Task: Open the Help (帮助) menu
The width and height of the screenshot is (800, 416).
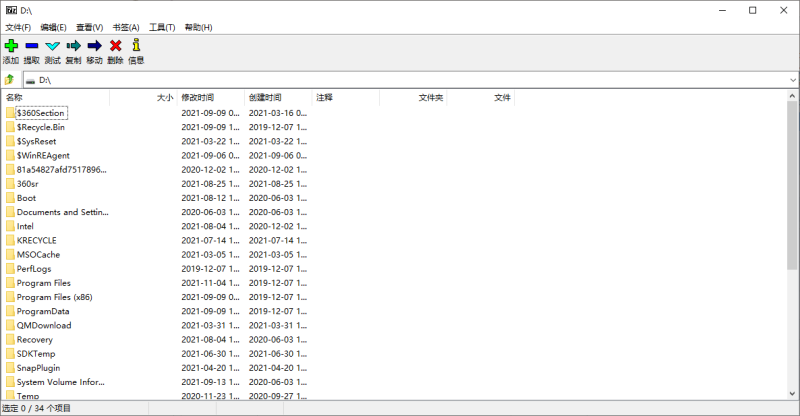Action: tap(198, 27)
